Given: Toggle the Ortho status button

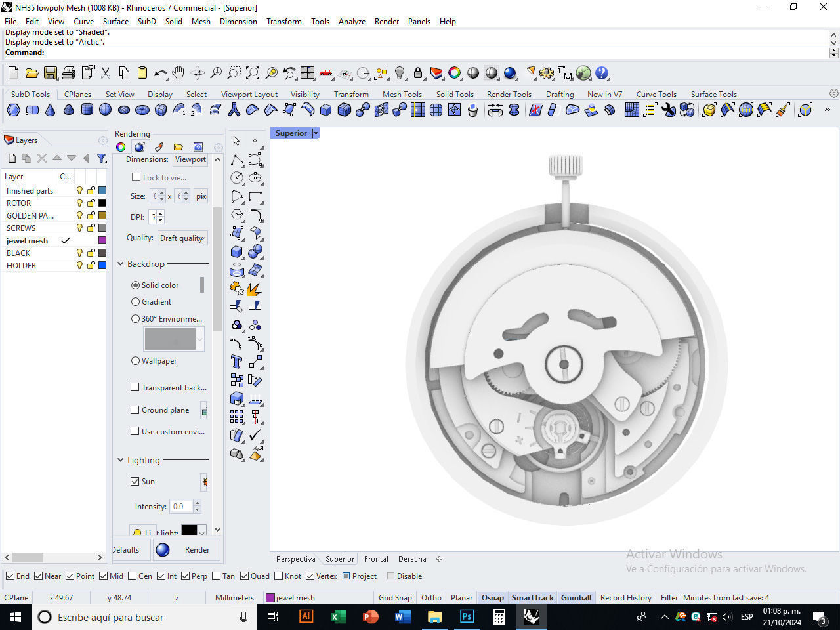Looking at the screenshot, I should (431, 597).
